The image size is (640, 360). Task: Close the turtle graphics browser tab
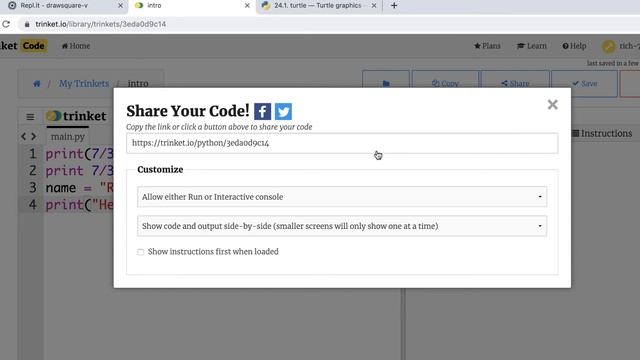coord(373,6)
